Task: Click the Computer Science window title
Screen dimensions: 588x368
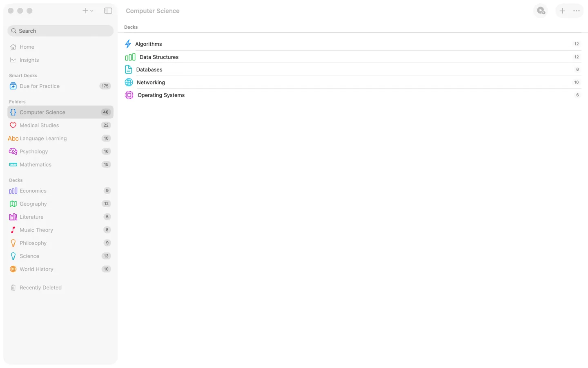Action: pos(153,11)
